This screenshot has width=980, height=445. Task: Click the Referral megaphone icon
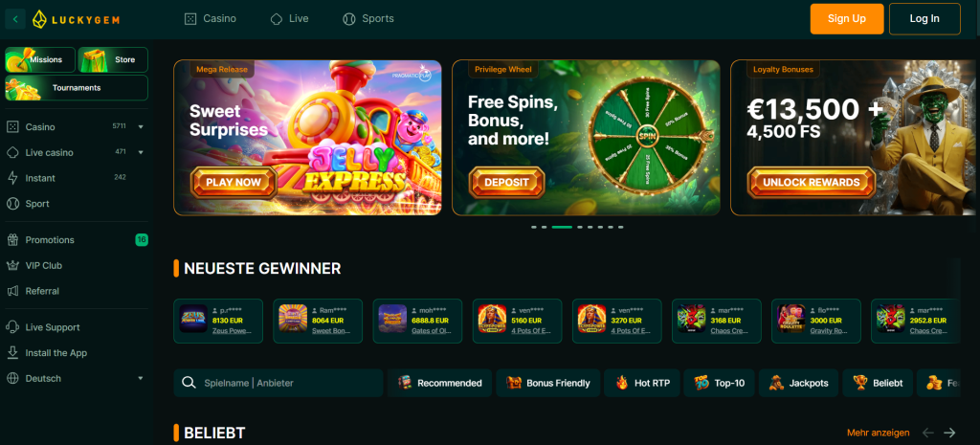[12, 291]
